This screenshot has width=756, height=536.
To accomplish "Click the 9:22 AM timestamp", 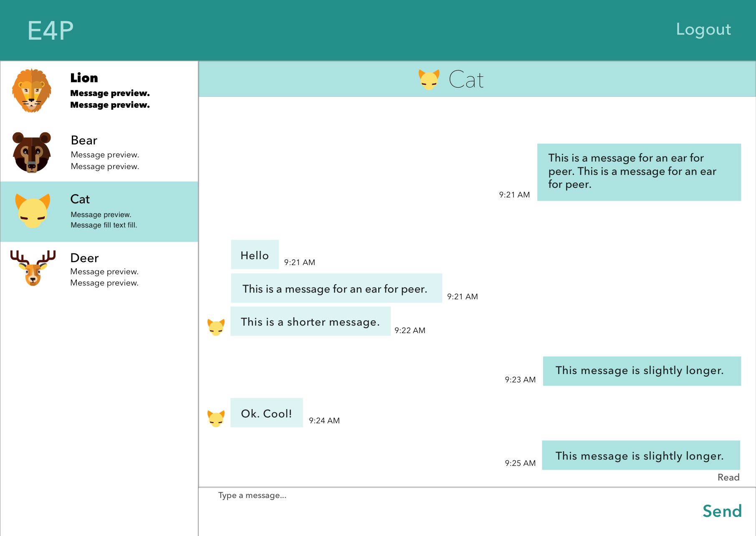I will click(x=410, y=330).
